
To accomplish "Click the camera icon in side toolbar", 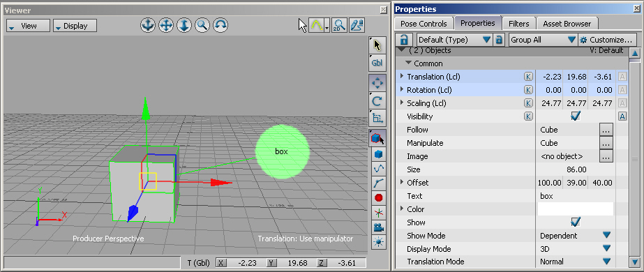I will (378, 227).
